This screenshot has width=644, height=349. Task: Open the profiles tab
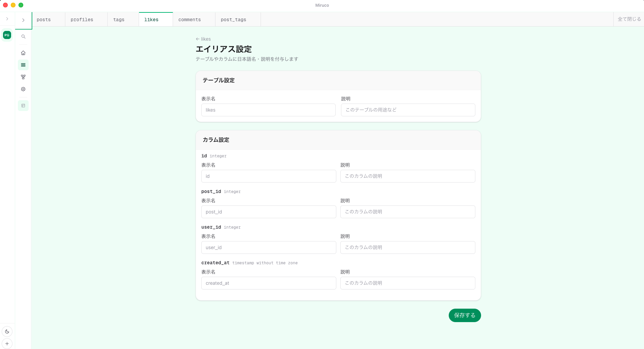(82, 20)
